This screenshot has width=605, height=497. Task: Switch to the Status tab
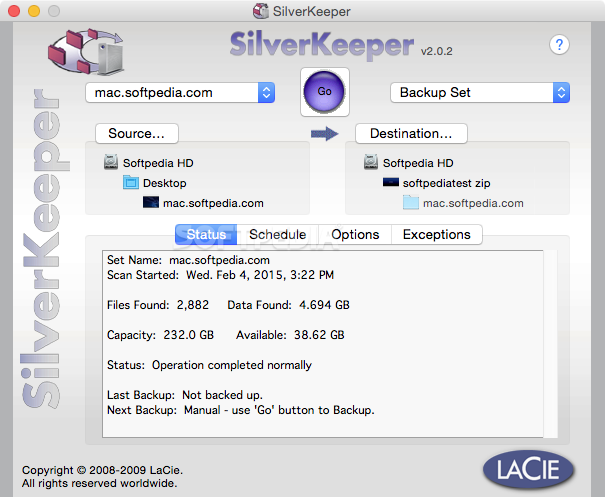[x=206, y=235]
